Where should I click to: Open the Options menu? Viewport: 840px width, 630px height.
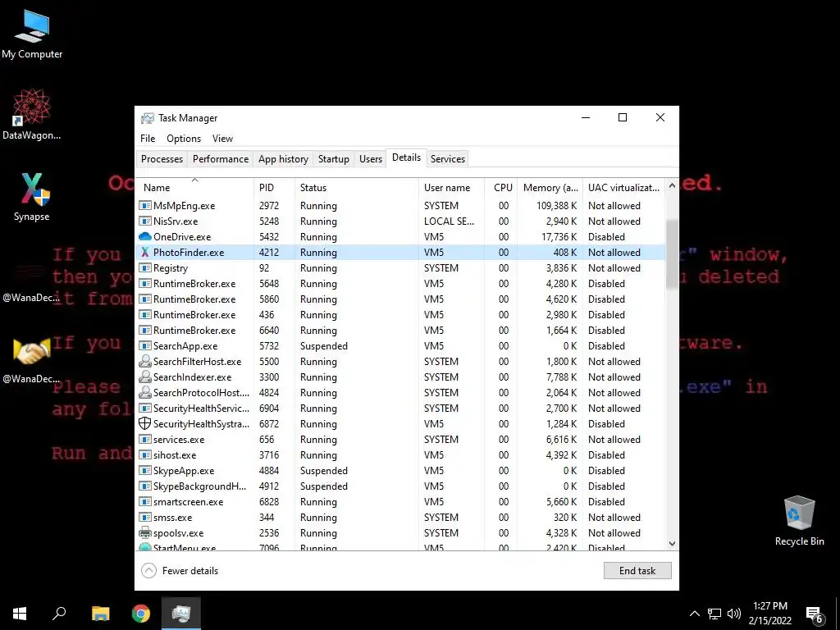tap(184, 138)
